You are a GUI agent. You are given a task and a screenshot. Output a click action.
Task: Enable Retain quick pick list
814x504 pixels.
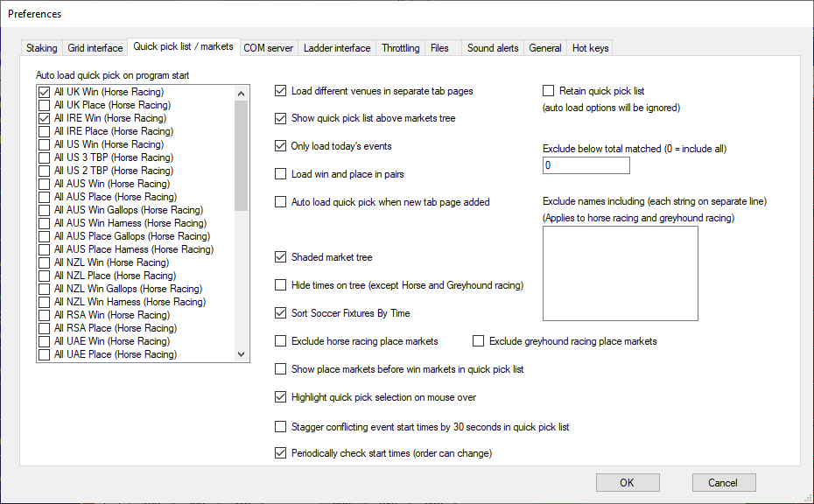548,91
